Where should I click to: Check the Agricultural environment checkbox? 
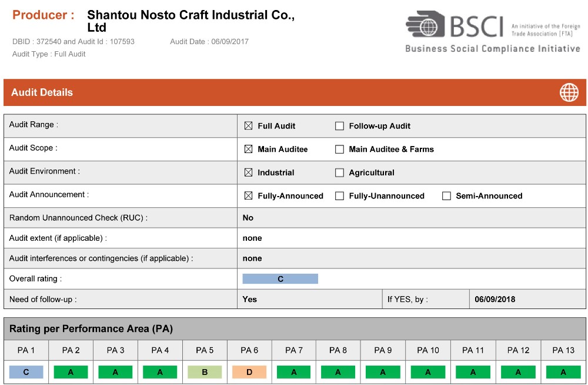339,172
